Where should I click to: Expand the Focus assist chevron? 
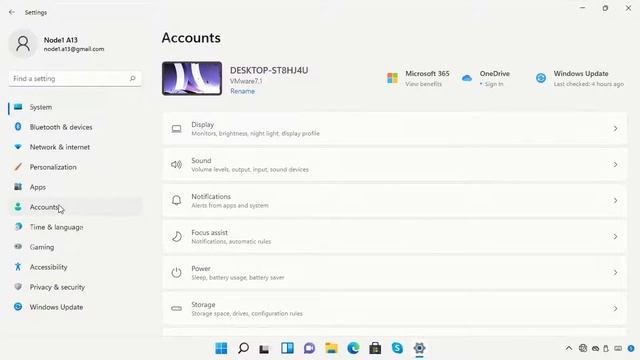click(615, 237)
